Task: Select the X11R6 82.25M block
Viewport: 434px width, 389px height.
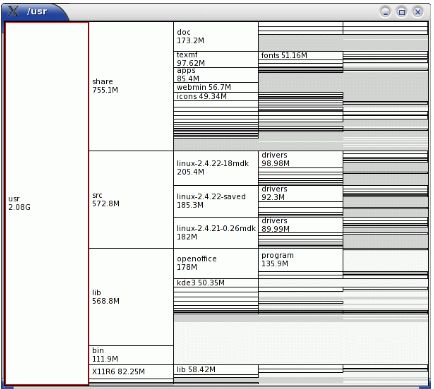Action: 131,372
